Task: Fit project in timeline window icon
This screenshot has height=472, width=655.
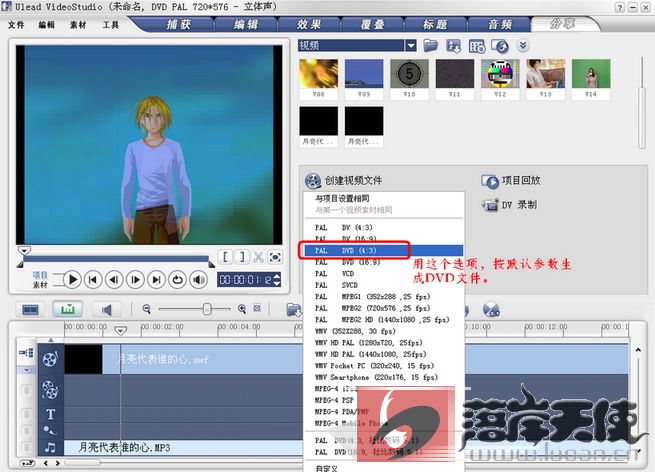Action: [257, 308]
